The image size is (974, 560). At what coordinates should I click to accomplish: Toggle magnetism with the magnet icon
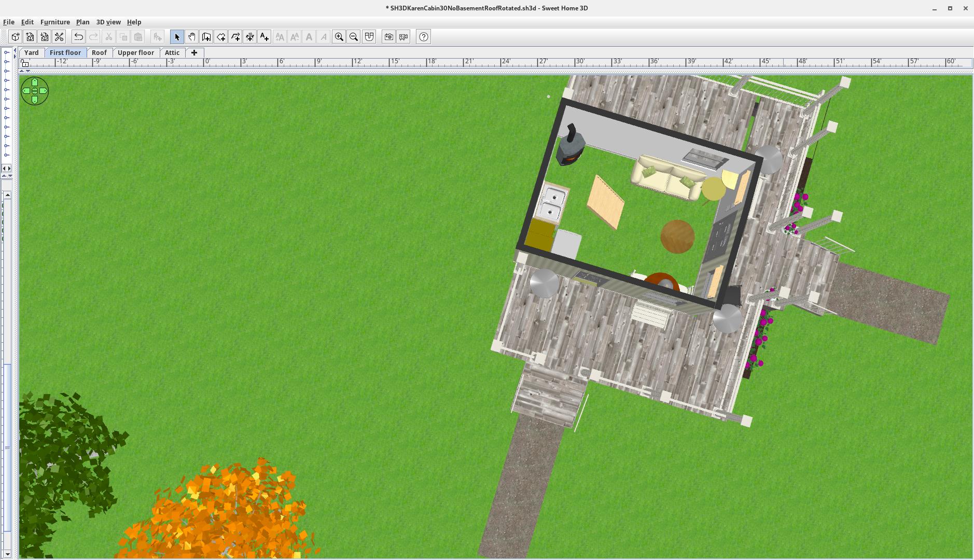pos(369,37)
